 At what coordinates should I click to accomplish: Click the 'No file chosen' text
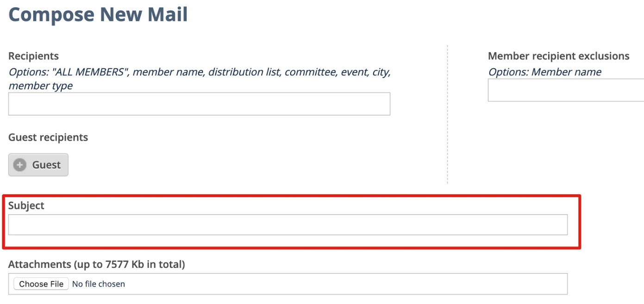[99, 284]
